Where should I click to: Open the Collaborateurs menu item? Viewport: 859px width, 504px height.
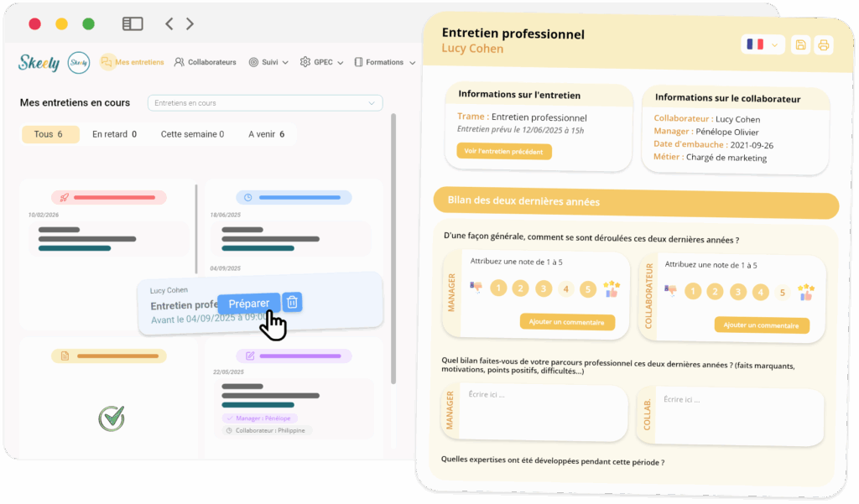tap(206, 62)
